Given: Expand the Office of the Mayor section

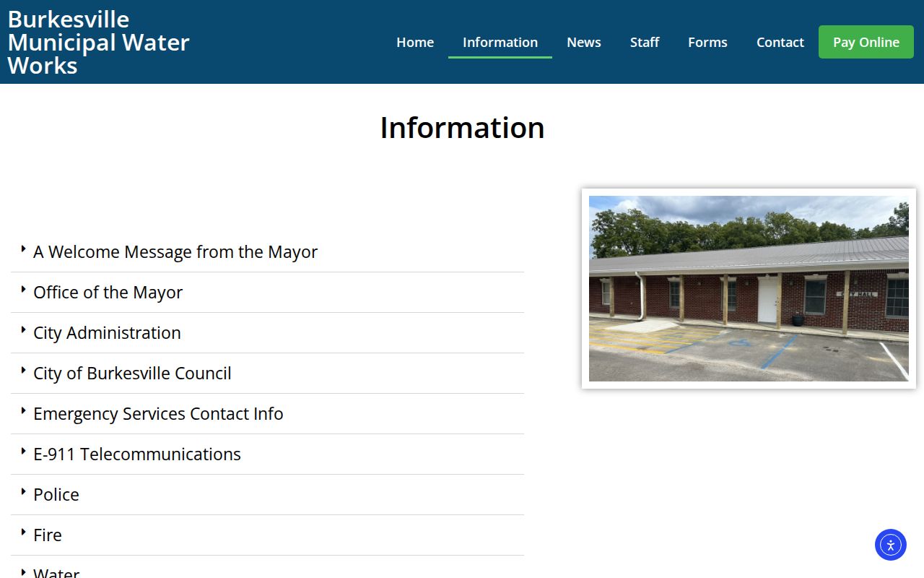Looking at the screenshot, I should coord(267,293).
